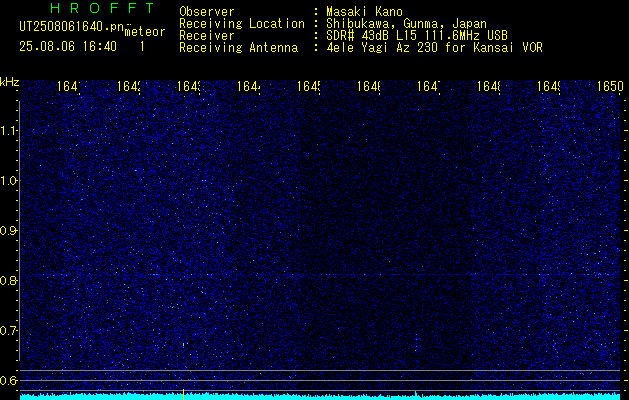The height and width of the screenshot is (400, 629).
Task: Select 4ele Yagi Az 230 antenna text
Action: click(434, 48)
